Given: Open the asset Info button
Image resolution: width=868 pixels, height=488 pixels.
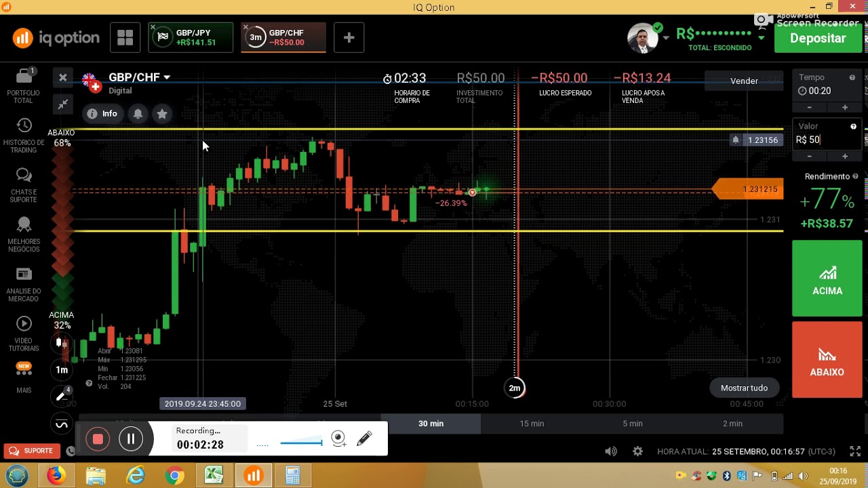Looking at the screenshot, I should (x=102, y=114).
